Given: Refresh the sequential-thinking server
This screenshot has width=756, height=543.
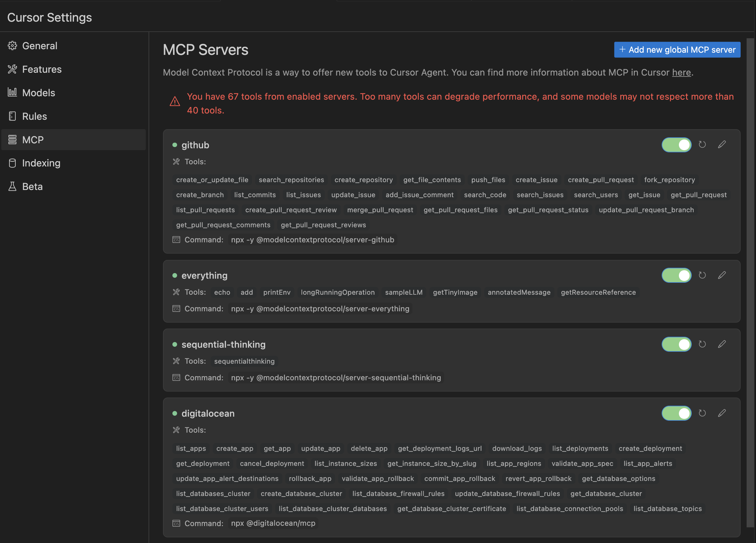Looking at the screenshot, I should click(x=702, y=344).
